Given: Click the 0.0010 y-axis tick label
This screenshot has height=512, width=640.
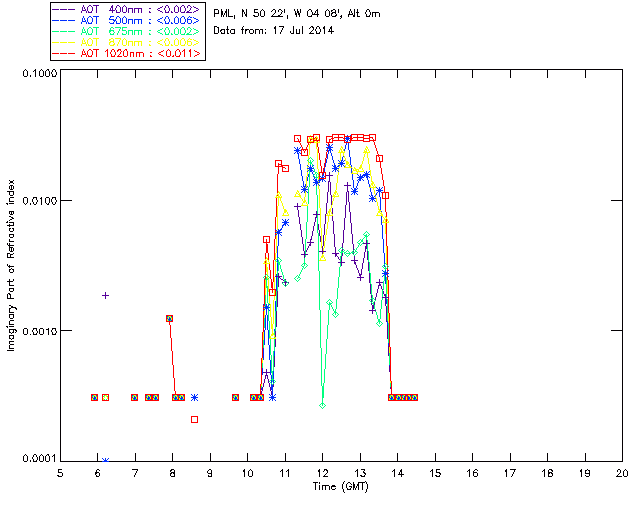Looking at the screenshot, I should point(40,331).
